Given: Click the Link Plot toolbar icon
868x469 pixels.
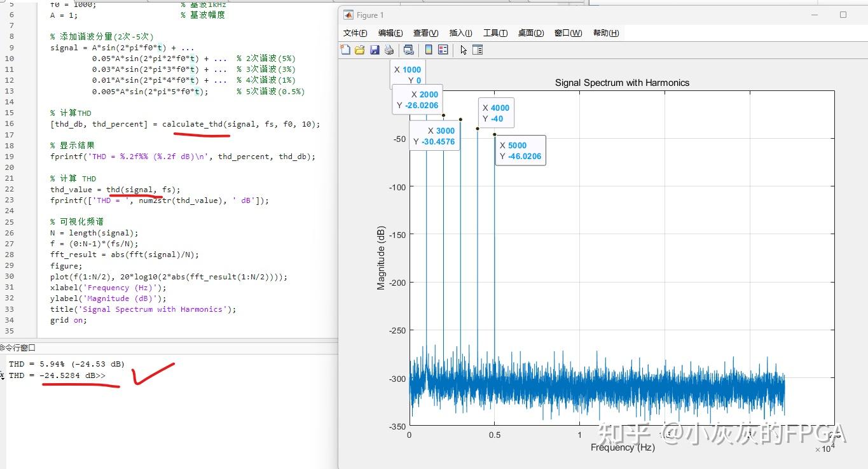Looking at the screenshot, I should click(409, 50).
